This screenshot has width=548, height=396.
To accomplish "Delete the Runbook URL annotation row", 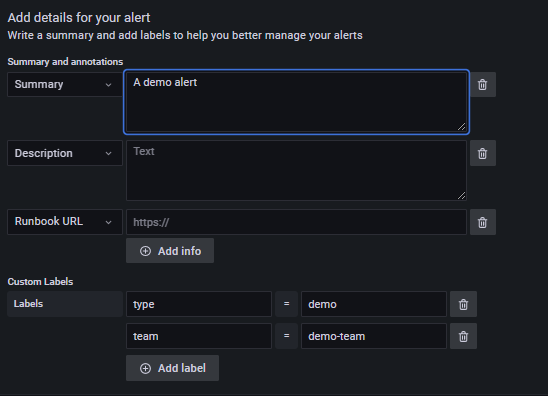I will (x=483, y=222).
